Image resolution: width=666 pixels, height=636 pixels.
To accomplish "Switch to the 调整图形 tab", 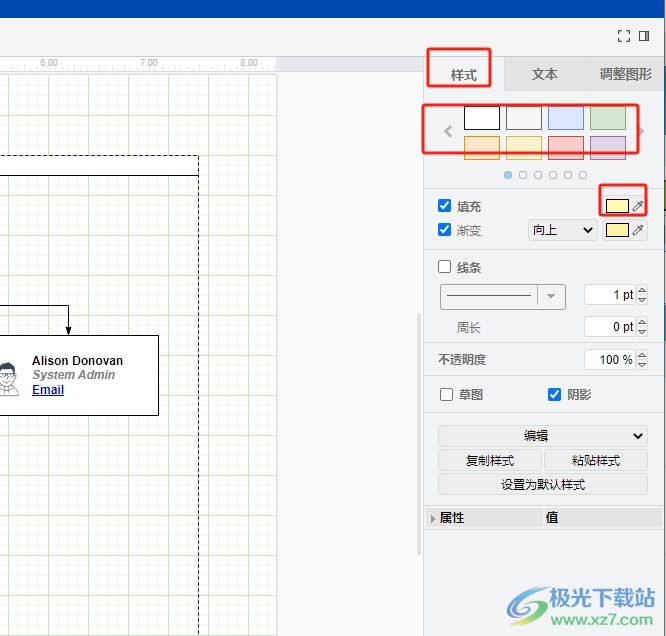I will click(x=625, y=74).
